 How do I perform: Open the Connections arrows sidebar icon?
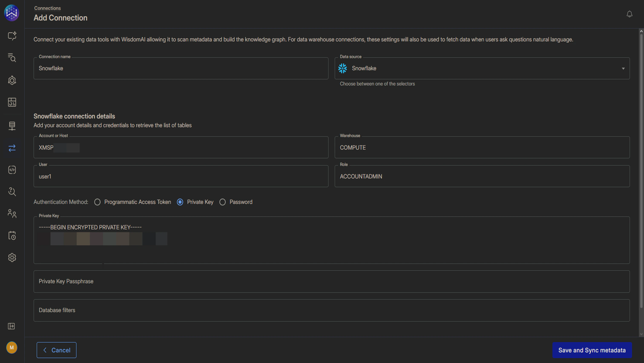tap(12, 148)
